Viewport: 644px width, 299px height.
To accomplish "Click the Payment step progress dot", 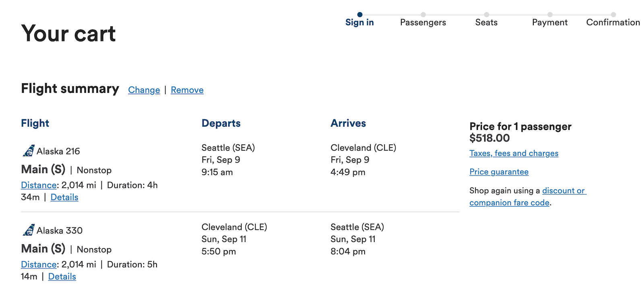I will point(550,14).
